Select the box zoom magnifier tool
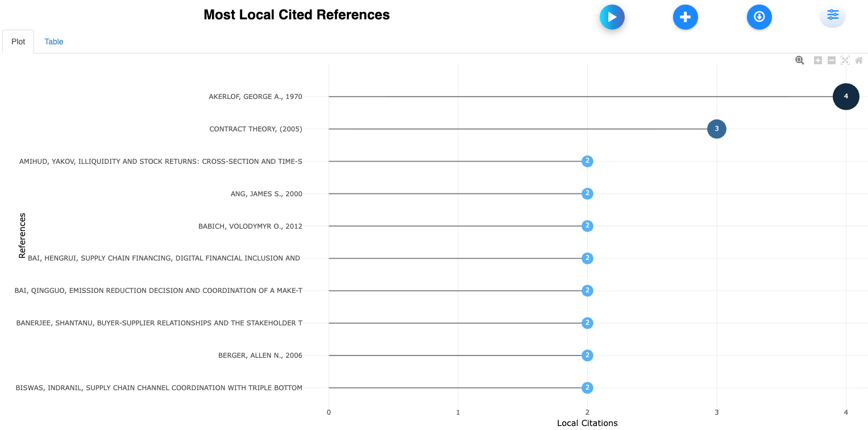Viewport: 868px width, 430px height. [x=800, y=60]
